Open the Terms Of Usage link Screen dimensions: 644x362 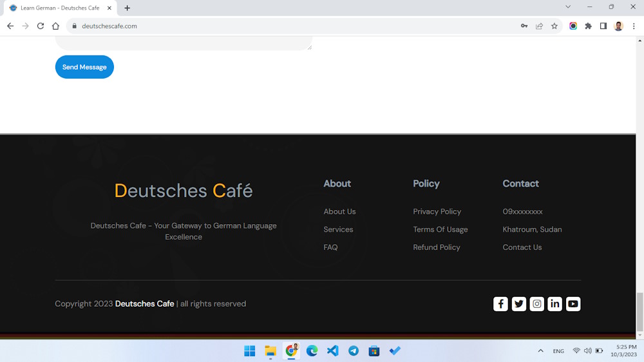pyautogui.click(x=440, y=229)
